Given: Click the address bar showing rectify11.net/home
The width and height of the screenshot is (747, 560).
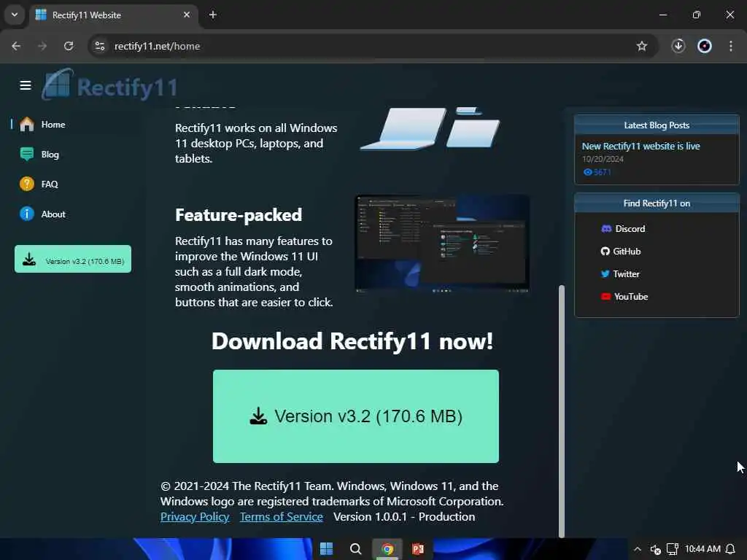Looking at the screenshot, I should tap(373, 46).
